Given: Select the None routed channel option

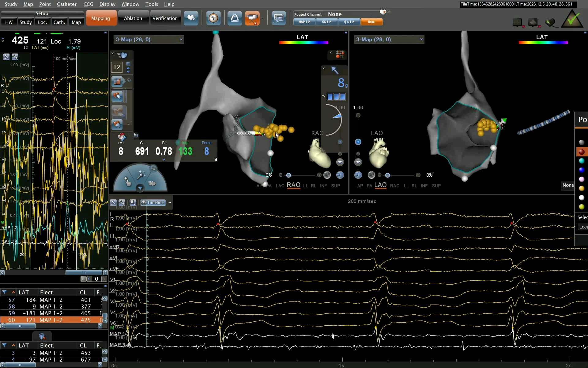Looking at the screenshot, I should click(x=371, y=22).
